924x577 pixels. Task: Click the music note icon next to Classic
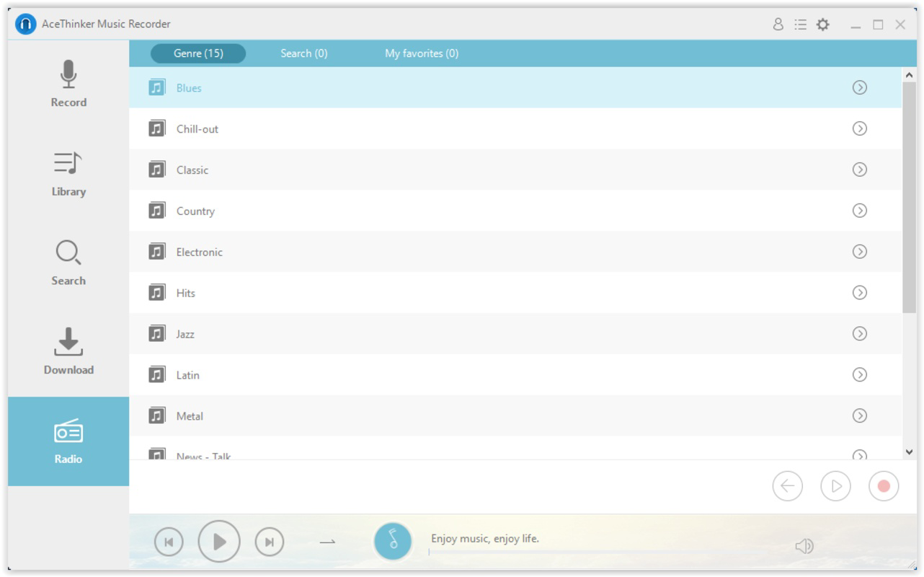(157, 169)
